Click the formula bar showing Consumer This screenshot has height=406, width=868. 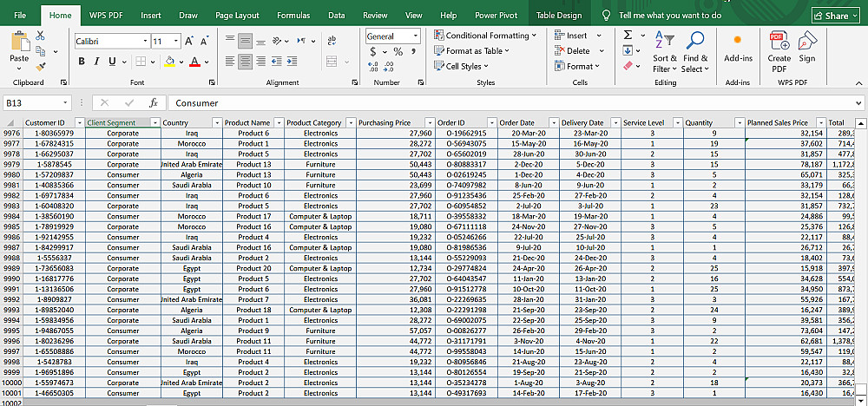click(515, 103)
